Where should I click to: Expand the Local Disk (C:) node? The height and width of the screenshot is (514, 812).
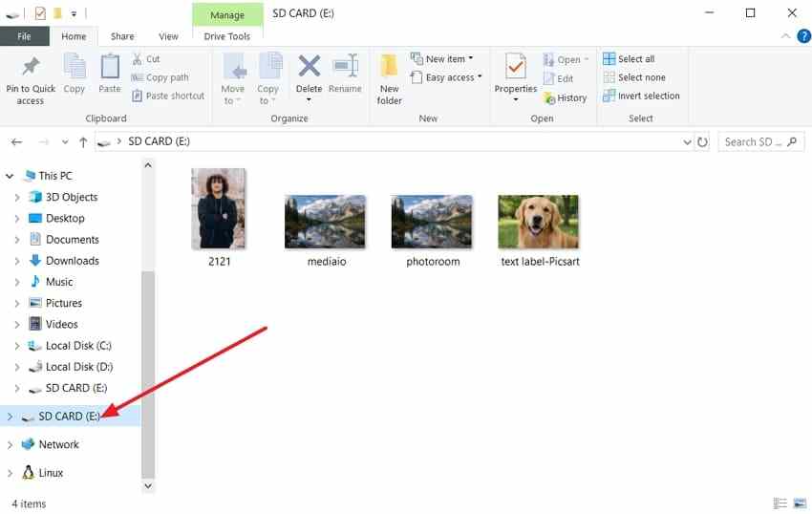(x=16, y=346)
